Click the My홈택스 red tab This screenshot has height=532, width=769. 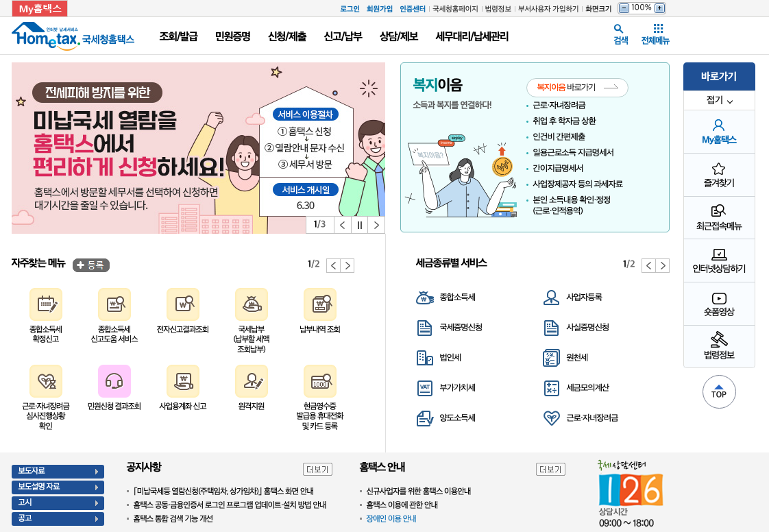40,9
